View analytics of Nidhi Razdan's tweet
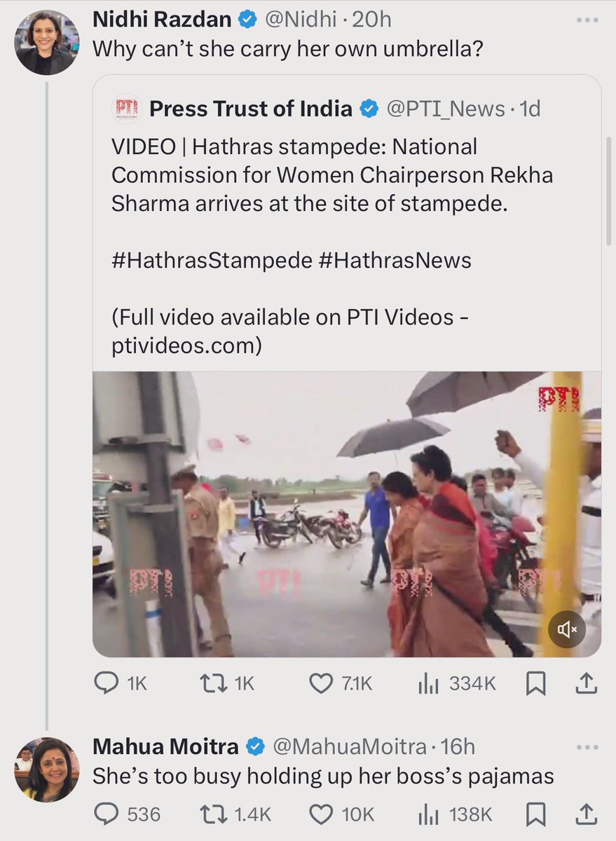The height and width of the screenshot is (841, 616). pyautogui.click(x=428, y=684)
